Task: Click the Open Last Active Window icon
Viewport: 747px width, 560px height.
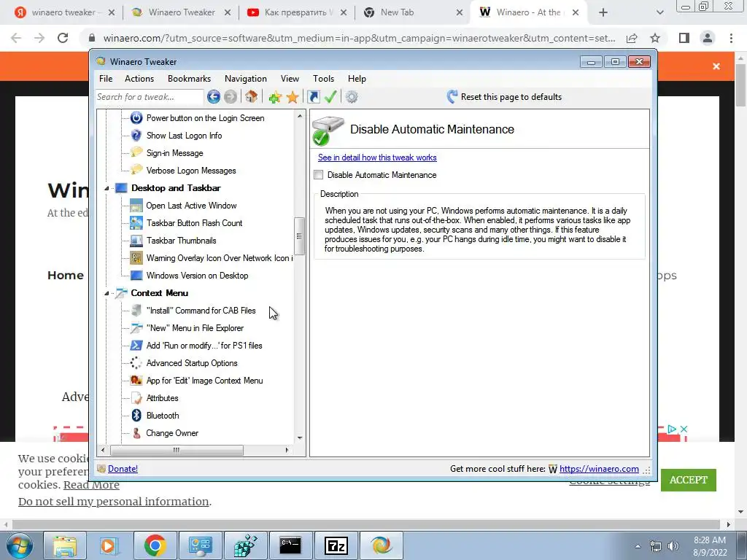Action: 136,205
